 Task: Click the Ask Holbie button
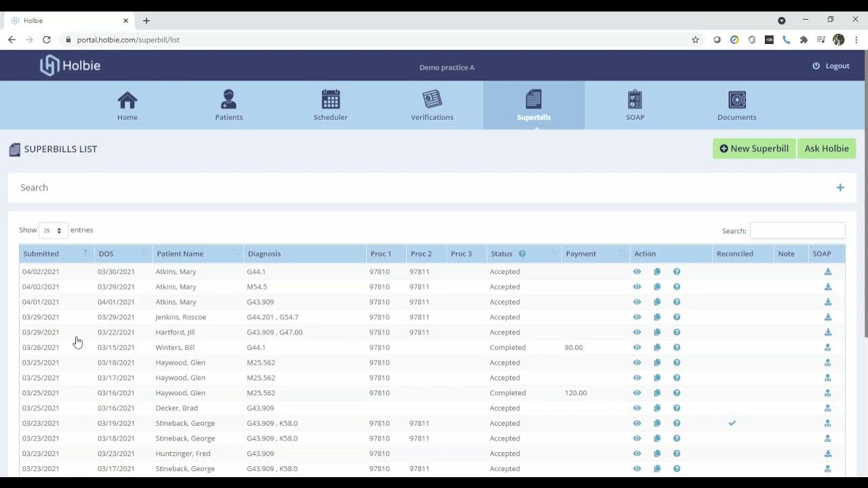click(x=827, y=148)
